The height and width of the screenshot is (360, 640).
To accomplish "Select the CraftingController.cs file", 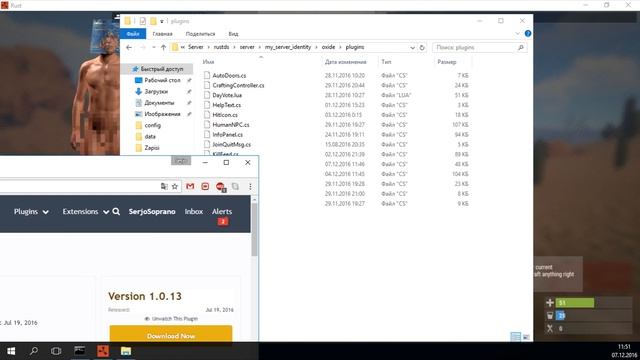I will [x=238, y=85].
